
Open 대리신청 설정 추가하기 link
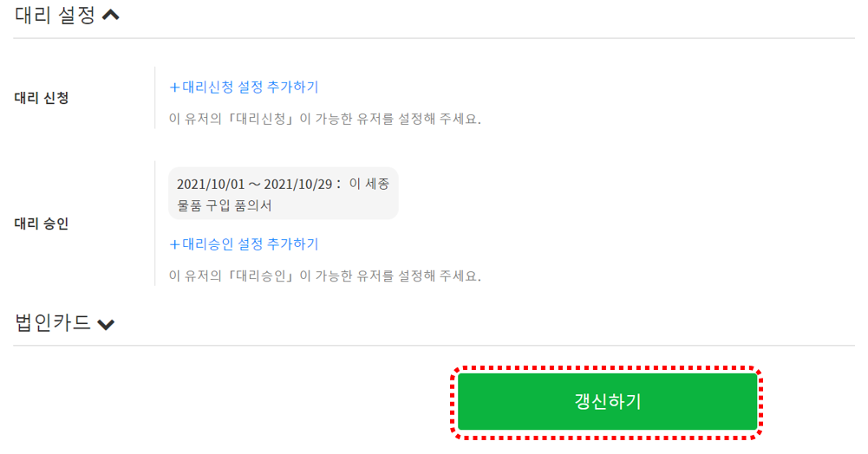(x=250, y=87)
